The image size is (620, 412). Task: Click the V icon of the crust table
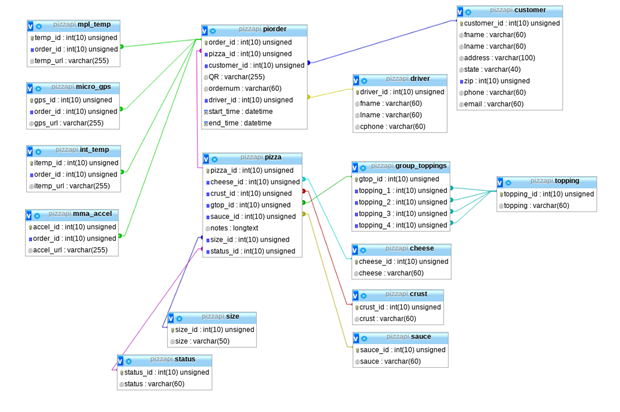coord(355,296)
